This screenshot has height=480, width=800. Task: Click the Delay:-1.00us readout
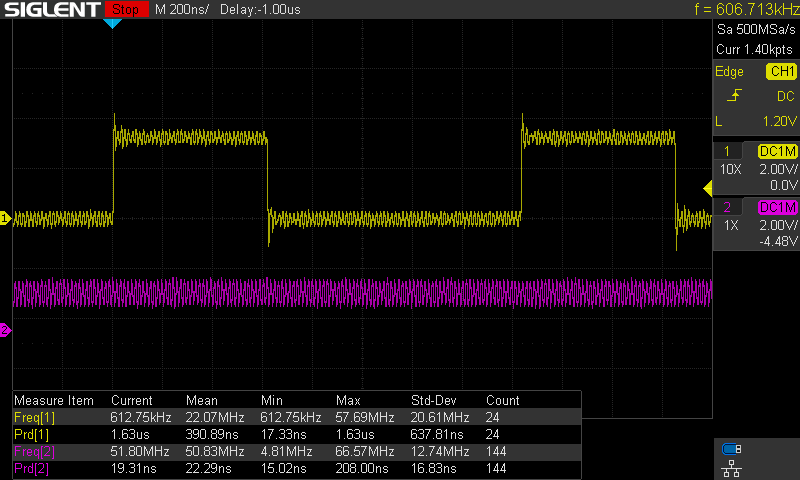(260, 9)
